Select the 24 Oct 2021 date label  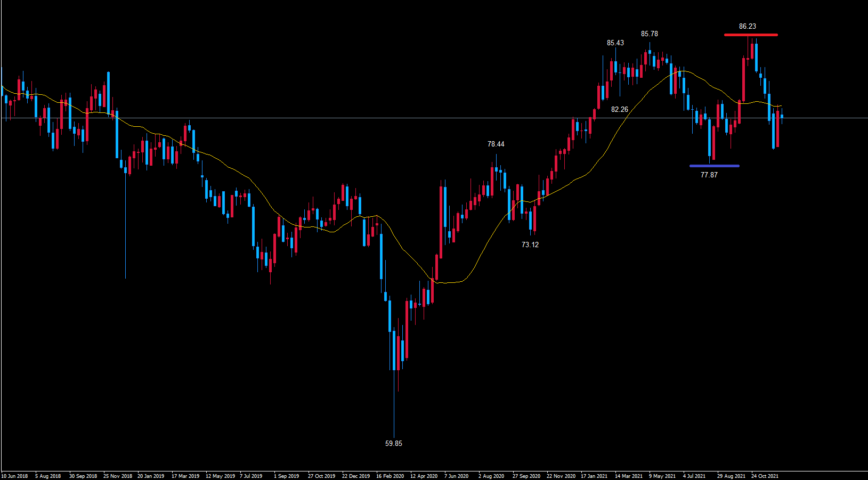click(765, 476)
